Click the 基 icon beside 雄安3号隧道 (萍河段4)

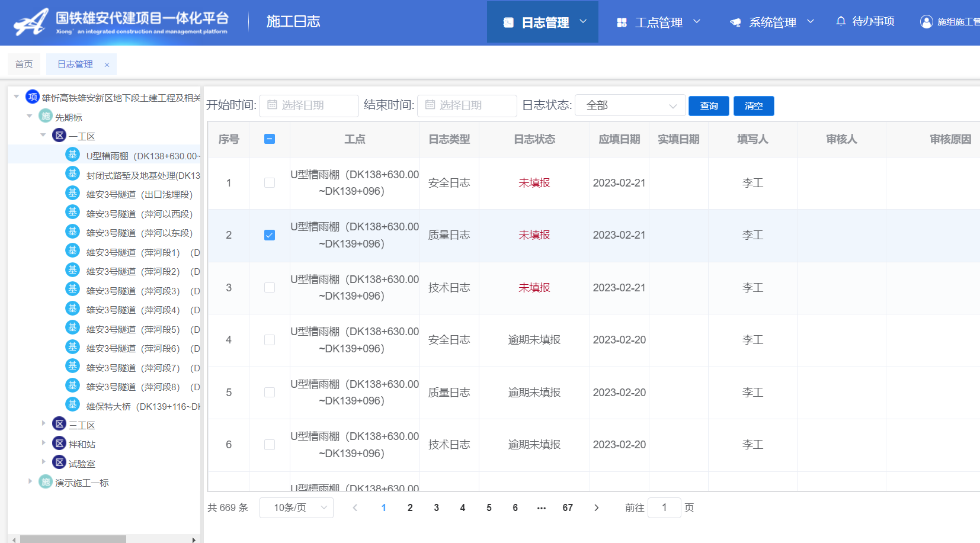[x=72, y=309]
